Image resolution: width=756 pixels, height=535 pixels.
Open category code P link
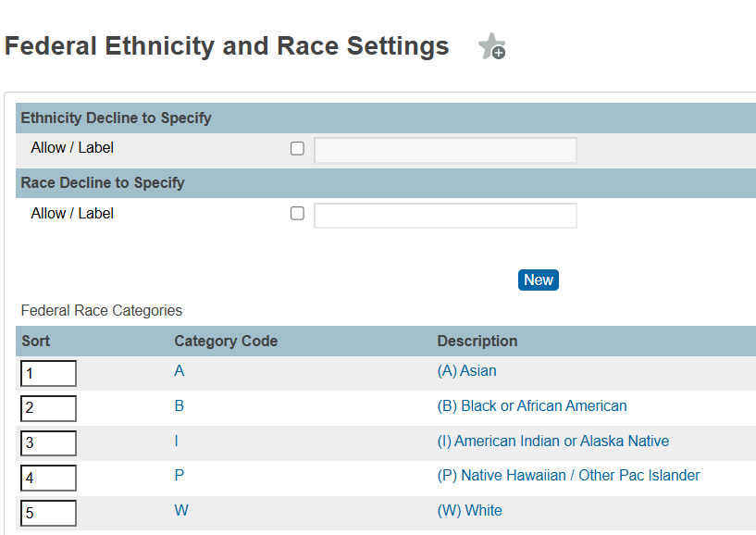[x=180, y=476]
